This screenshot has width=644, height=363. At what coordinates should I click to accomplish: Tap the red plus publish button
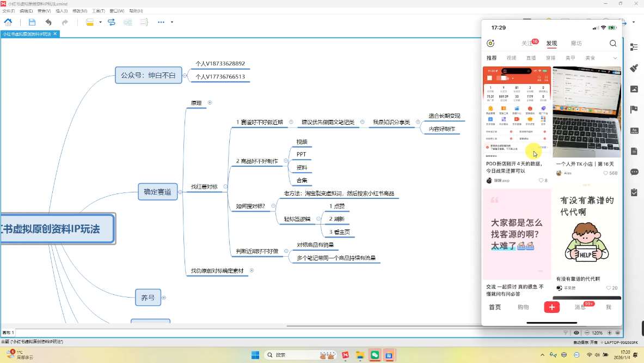click(x=551, y=307)
